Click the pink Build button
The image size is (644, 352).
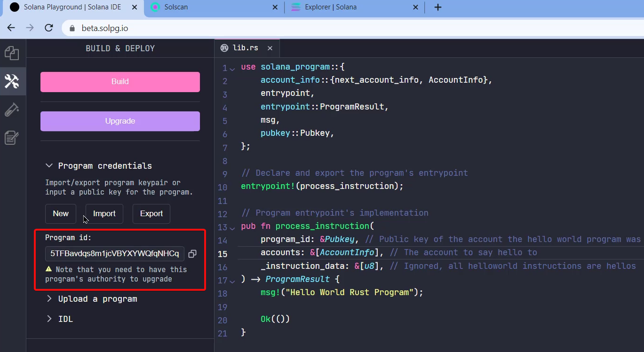pos(120,82)
